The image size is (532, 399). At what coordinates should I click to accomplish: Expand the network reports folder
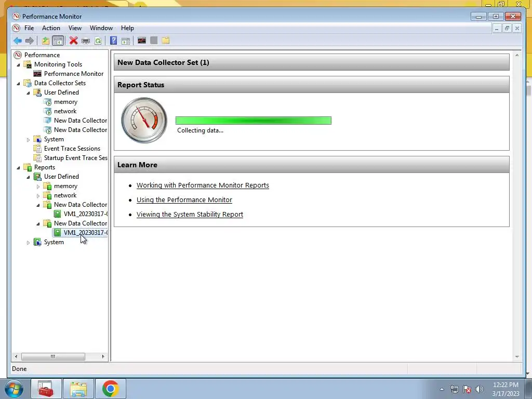coord(38,195)
